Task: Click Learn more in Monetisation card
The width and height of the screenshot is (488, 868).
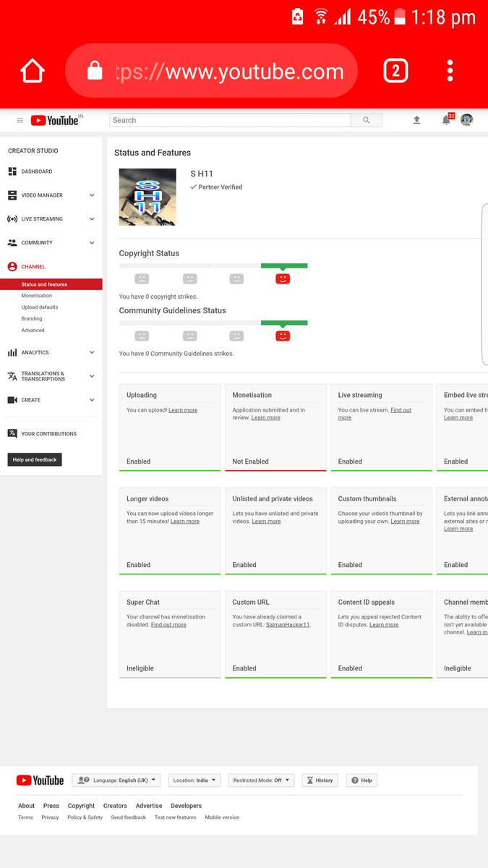Action: coord(266,417)
